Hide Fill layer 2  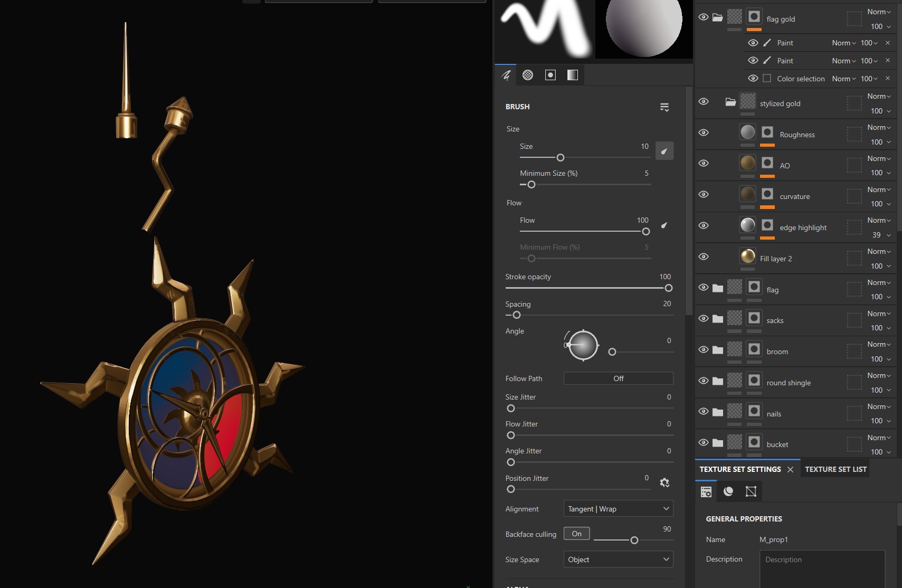point(704,257)
